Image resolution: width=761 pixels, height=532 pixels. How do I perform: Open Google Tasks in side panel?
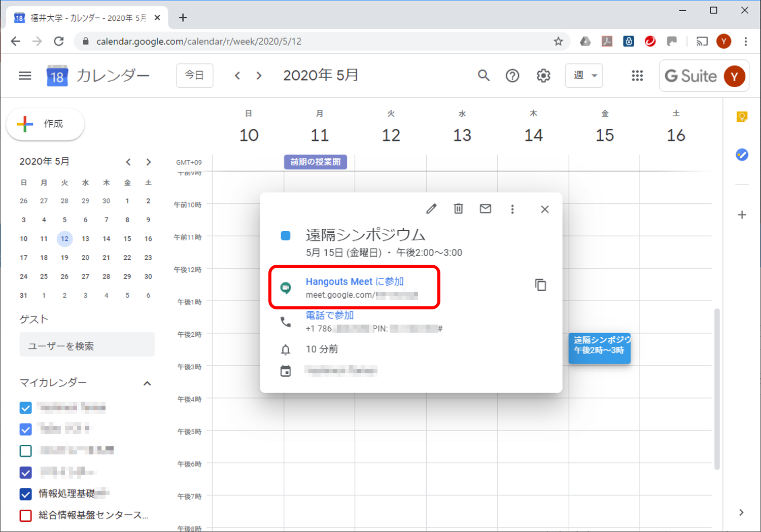[x=742, y=154]
